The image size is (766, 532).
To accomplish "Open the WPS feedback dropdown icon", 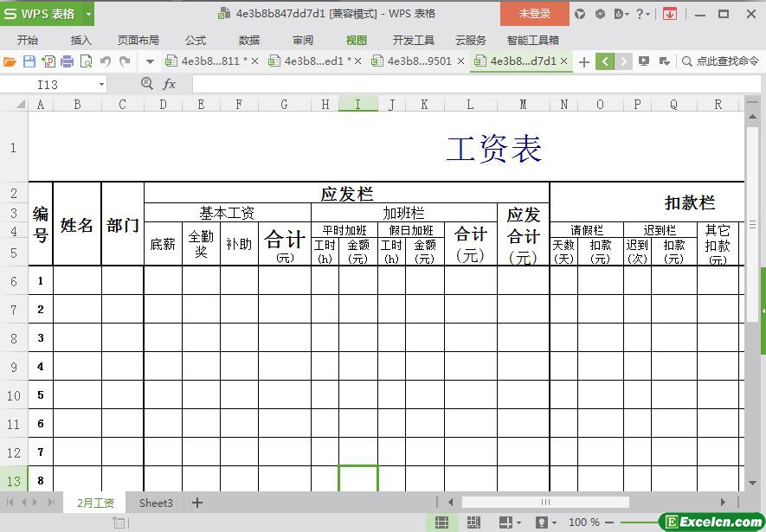I will 621,14.
